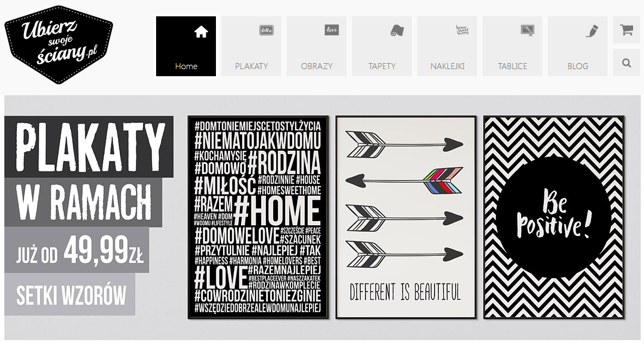Screen dimensions: 644x345
Task: Click the love canvas icon above OBRAZY
Action: coord(331,30)
